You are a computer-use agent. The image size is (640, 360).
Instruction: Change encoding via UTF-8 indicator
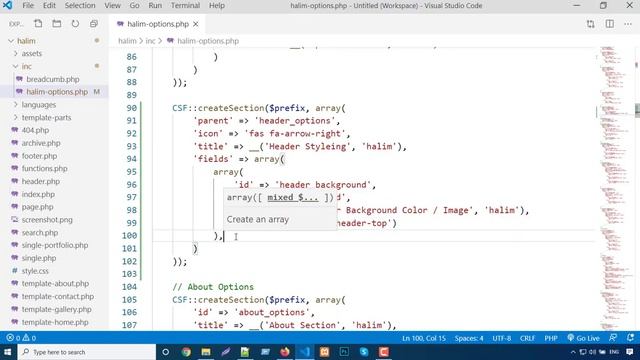502,338
